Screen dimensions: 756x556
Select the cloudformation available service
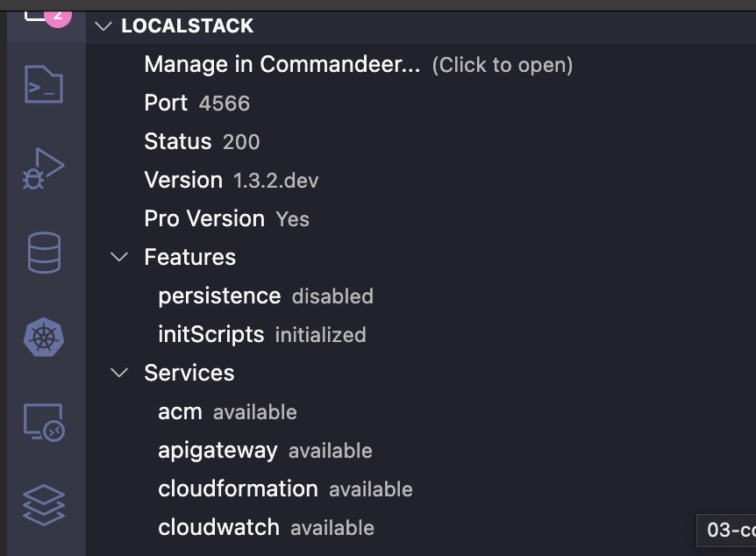click(x=421, y=489)
